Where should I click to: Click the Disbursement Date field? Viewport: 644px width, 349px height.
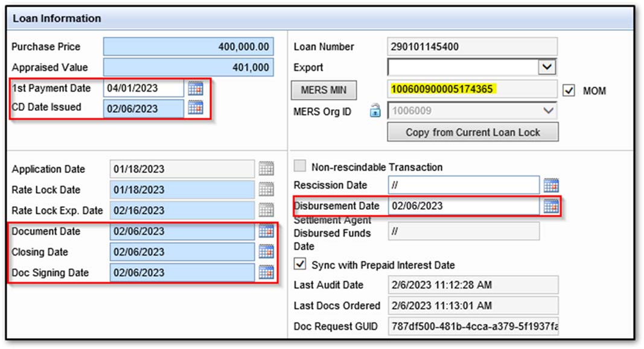pos(464,206)
